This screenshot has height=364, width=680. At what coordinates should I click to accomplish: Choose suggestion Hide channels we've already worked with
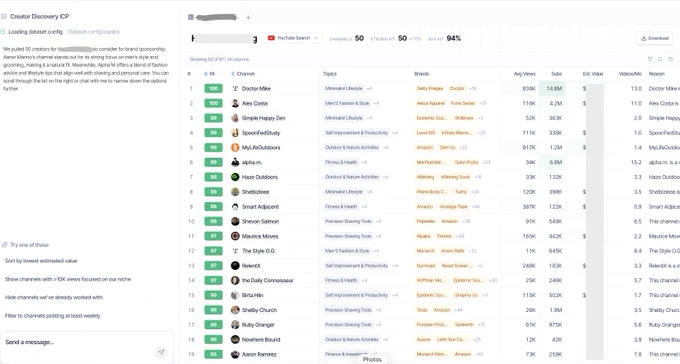tap(54, 298)
